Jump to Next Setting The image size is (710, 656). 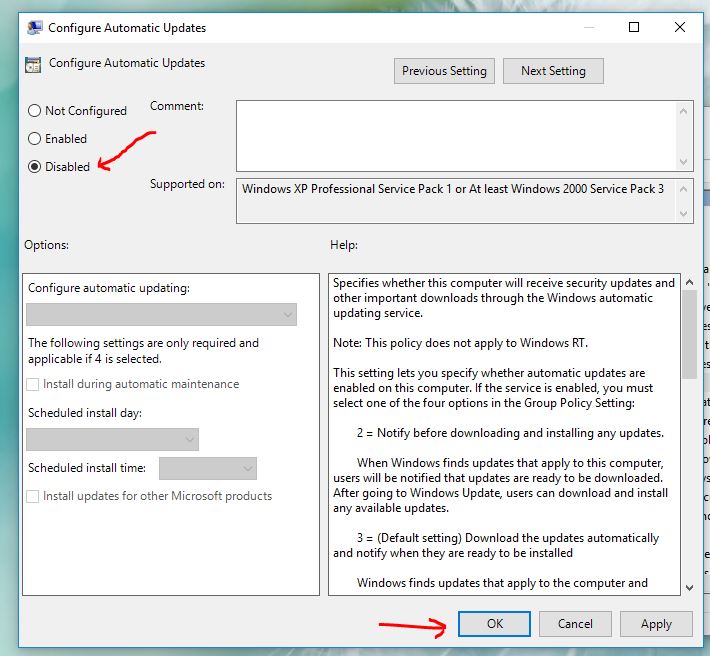click(x=553, y=71)
